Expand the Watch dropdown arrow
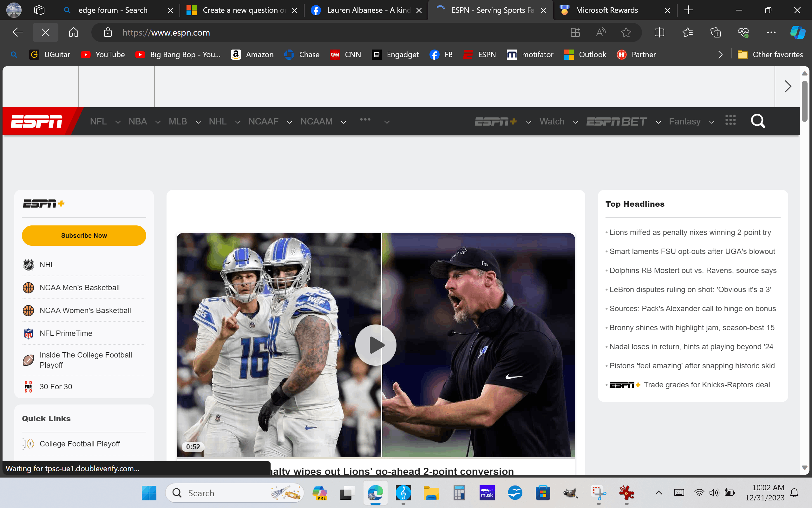The image size is (812, 508). [575, 122]
